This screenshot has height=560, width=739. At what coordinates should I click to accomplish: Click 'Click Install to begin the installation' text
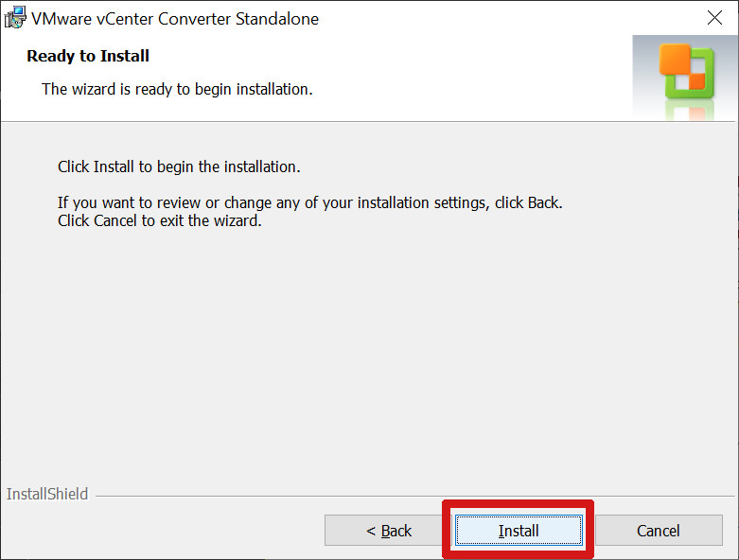179,166
